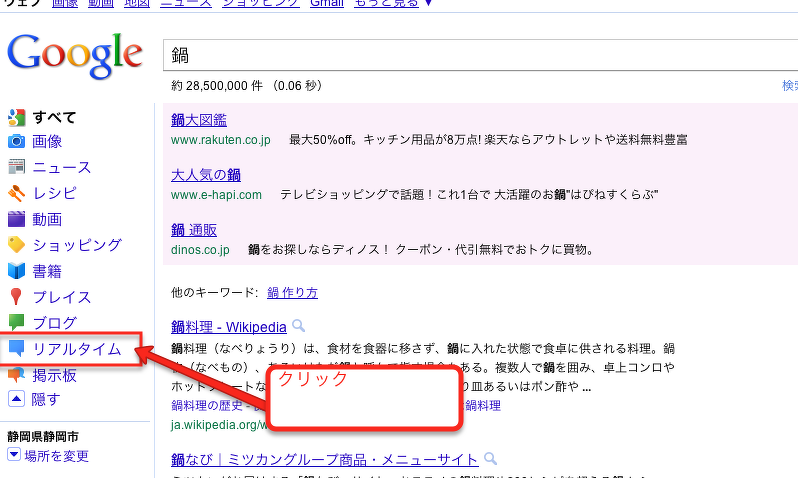The height and width of the screenshot is (478, 798).
Task: Click dinos.co.jp ad URL
Action: pos(200,249)
